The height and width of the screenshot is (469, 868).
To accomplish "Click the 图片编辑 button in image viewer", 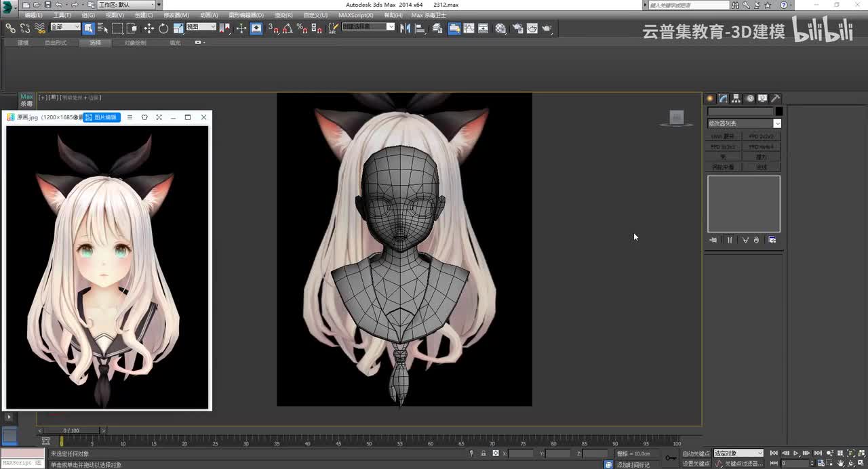I will point(102,117).
